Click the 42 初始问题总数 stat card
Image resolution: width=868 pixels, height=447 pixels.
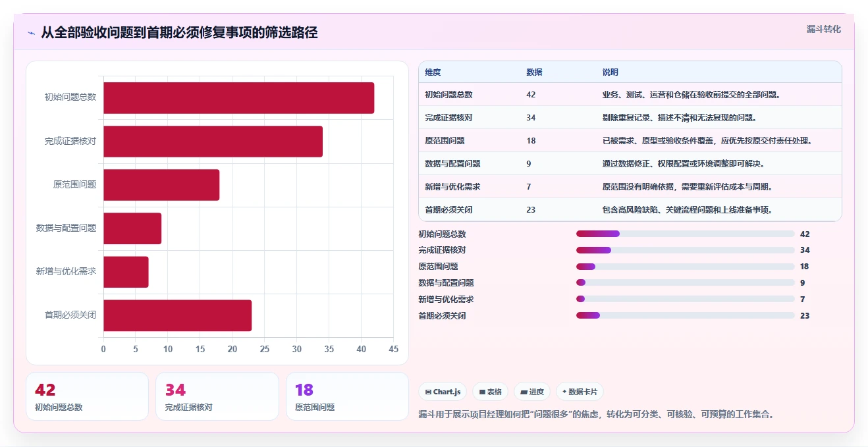(x=87, y=396)
